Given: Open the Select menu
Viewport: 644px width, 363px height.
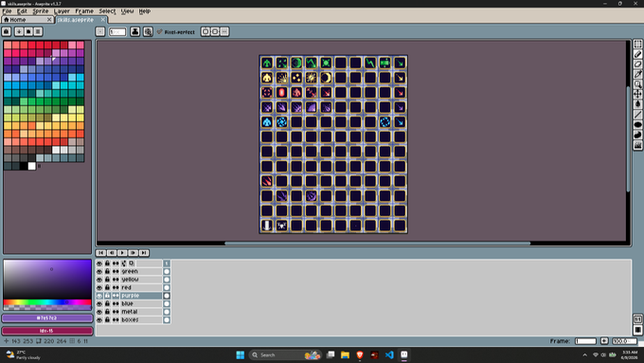Looking at the screenshot, I should point(107,11).
